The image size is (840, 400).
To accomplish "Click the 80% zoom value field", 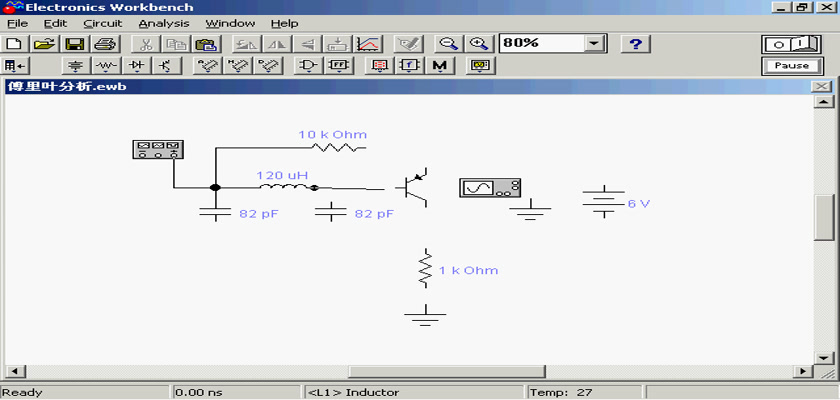I will (541, 44).
